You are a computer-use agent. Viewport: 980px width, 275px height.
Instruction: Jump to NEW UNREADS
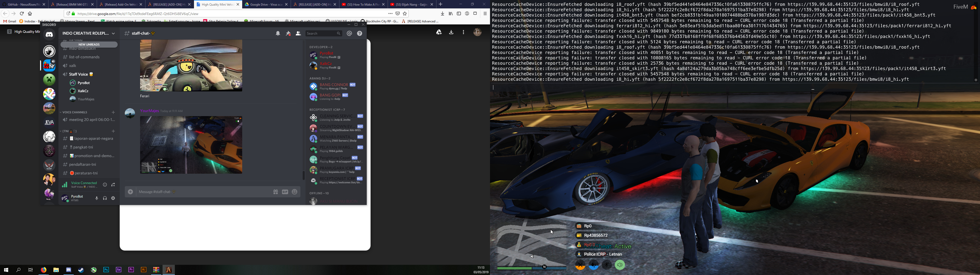click(89, 45)
